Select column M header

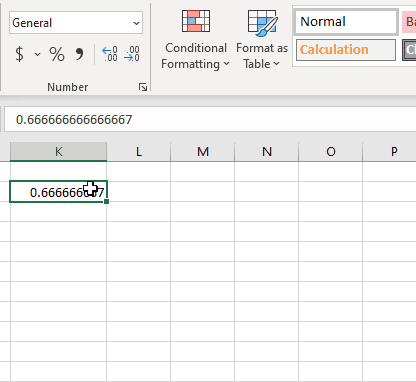203,152
